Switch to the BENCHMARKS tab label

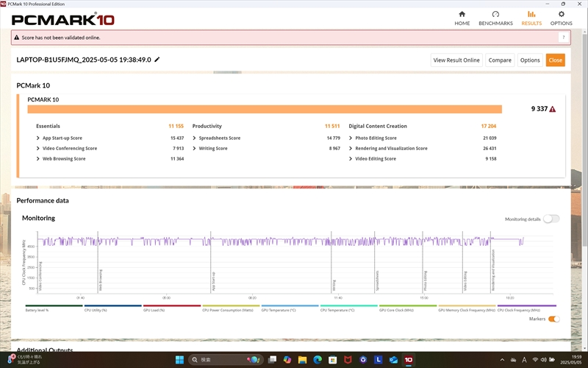(495, 24)
